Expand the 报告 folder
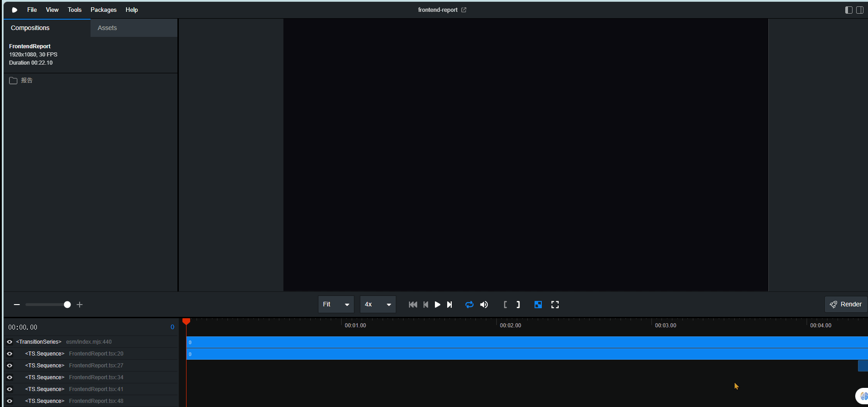Screen dimensions: 868x407 point(91,81)
